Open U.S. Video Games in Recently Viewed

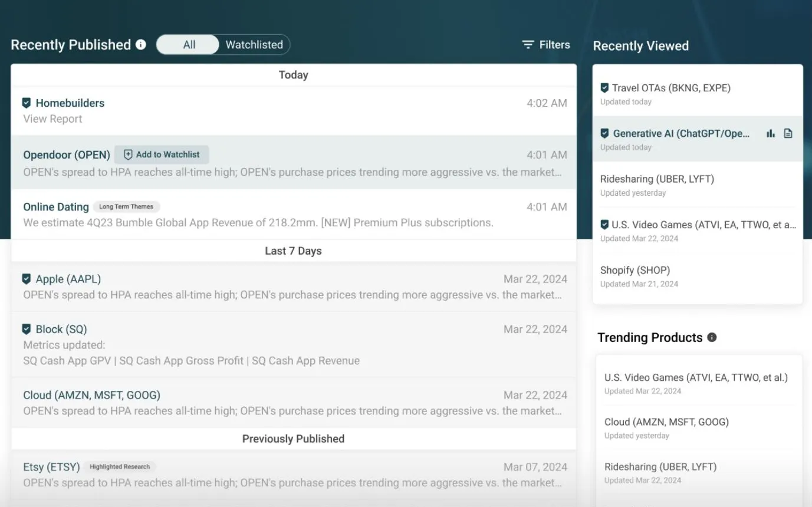tap(704, 225)
